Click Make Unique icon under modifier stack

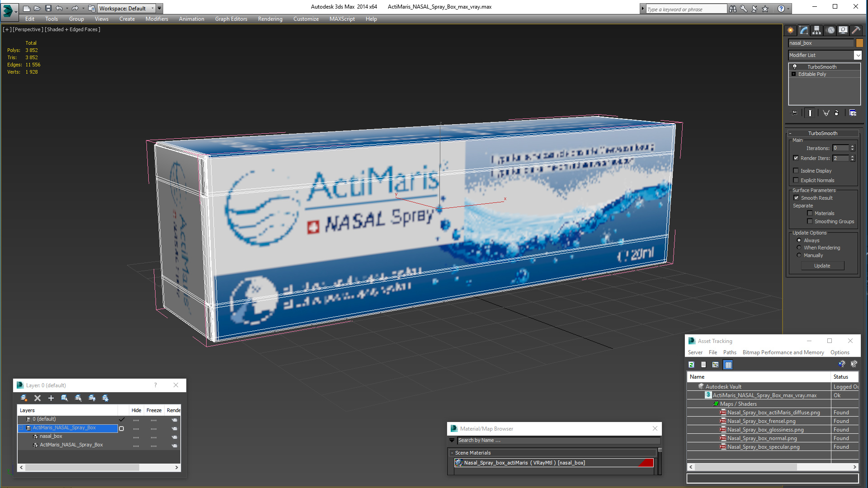pyautogui.click(x=826, y=113)
